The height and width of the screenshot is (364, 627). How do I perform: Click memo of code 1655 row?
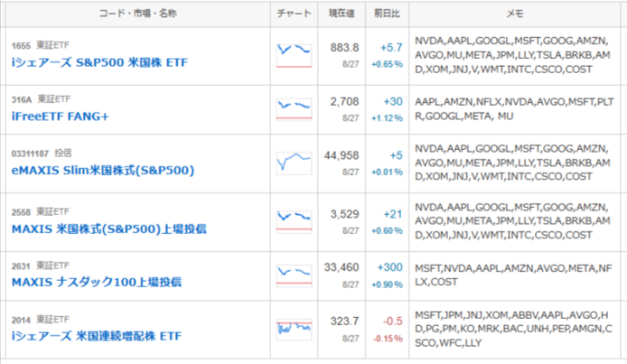point(512,55)
